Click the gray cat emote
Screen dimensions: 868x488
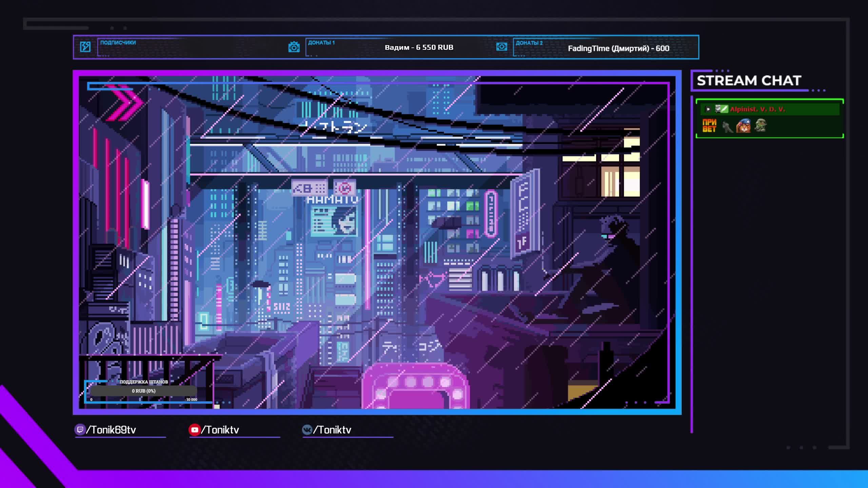[x=727, y=127]
